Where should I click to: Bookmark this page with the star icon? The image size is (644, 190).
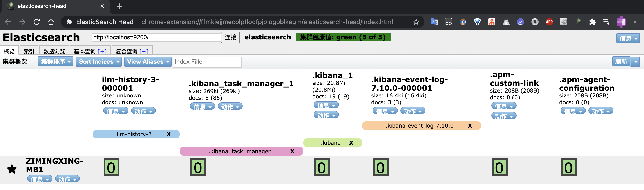[x=416, y=22]
